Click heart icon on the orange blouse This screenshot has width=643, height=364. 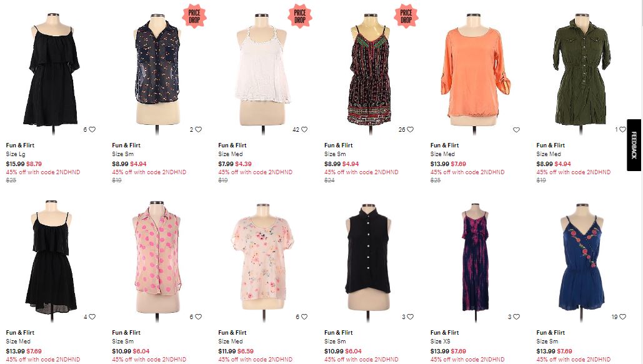point(517,129)
